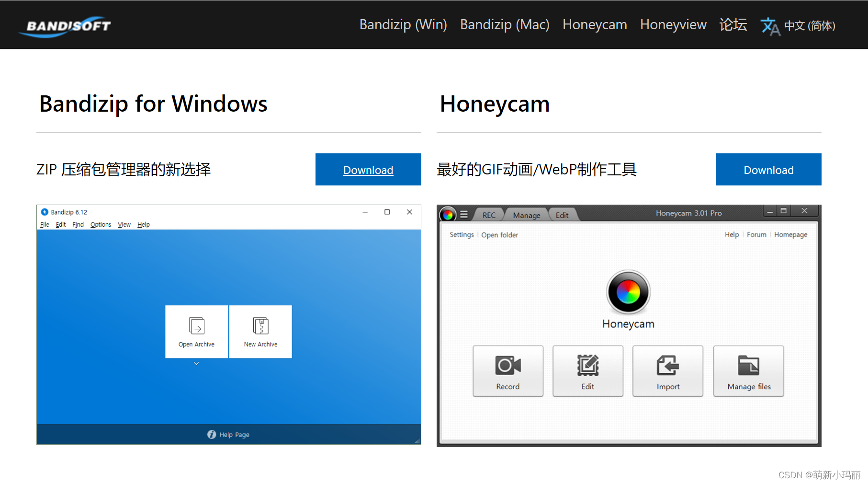The image size is (868, 484).
Task: Click the Help link in Honeycam
Action: coord(732,234)
